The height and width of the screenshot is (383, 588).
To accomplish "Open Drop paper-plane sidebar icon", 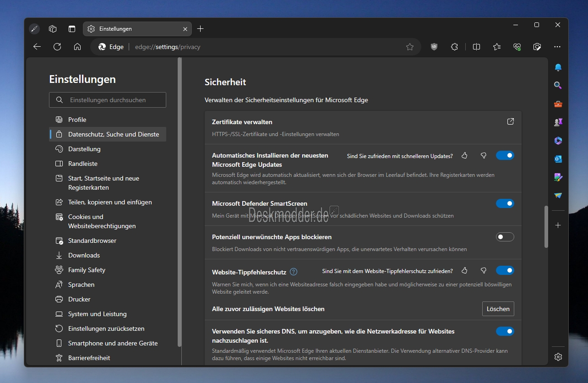I will (x=558, y=196).
